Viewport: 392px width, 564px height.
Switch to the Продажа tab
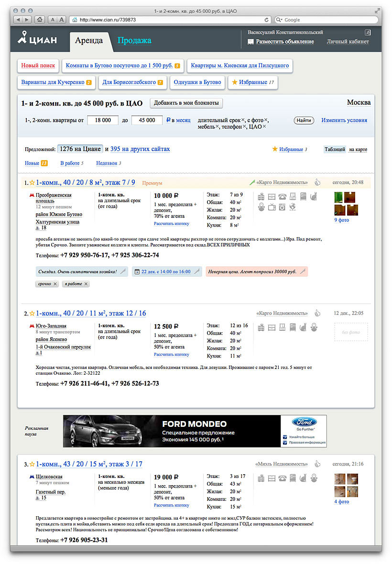tap(134, 41)
